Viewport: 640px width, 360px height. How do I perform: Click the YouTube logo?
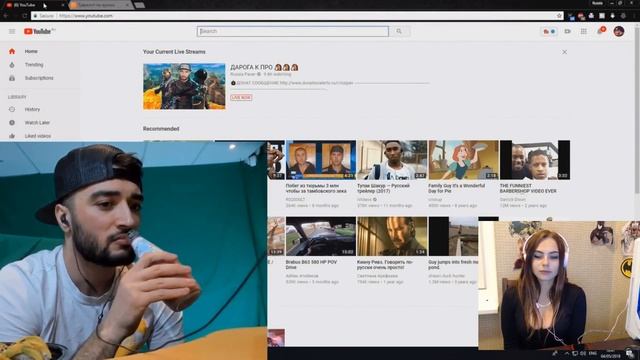(x=38, y=31)
